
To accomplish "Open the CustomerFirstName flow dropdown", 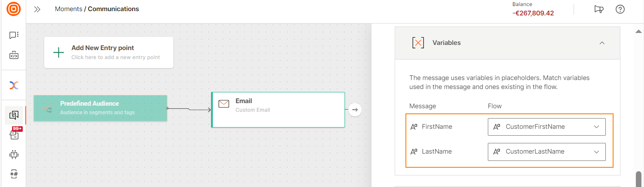I will [547, 127].
